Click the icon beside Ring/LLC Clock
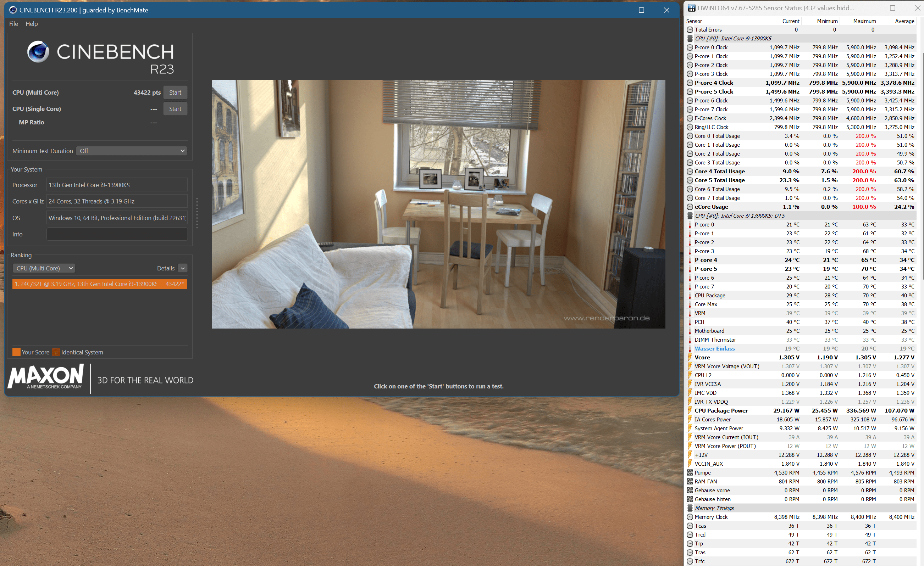The width and height of the screenshot is (924, 566). (690, 127)
